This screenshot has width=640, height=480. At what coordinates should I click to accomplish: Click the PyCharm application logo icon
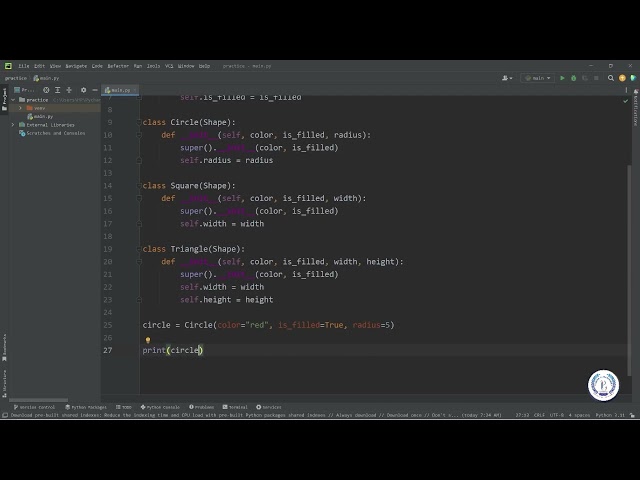click(x=8, y=66)
